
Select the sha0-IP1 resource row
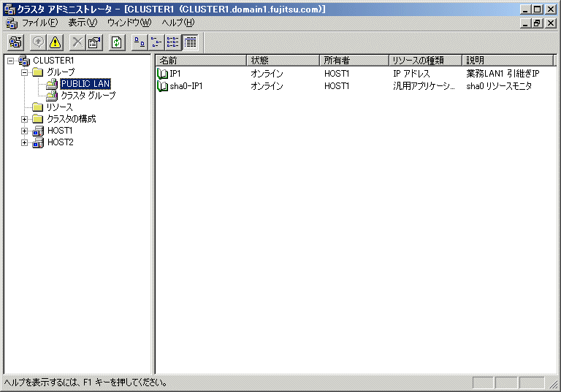point(183,86)
